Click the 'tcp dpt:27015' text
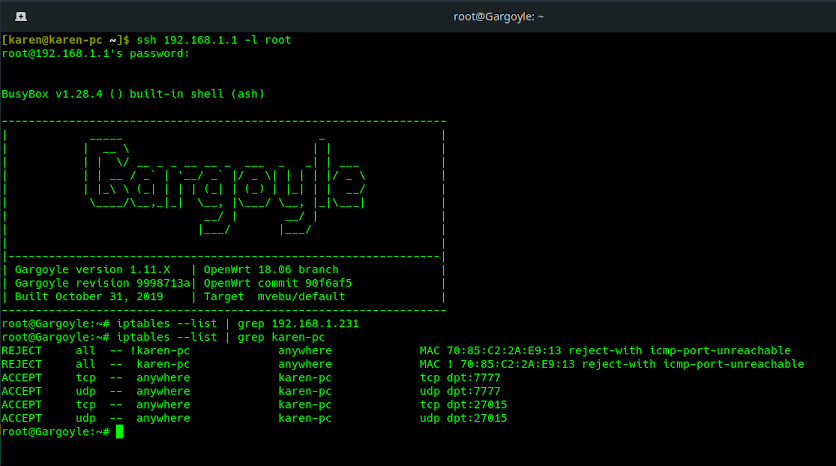The image size is (836, 466). [x=463, y=405]
